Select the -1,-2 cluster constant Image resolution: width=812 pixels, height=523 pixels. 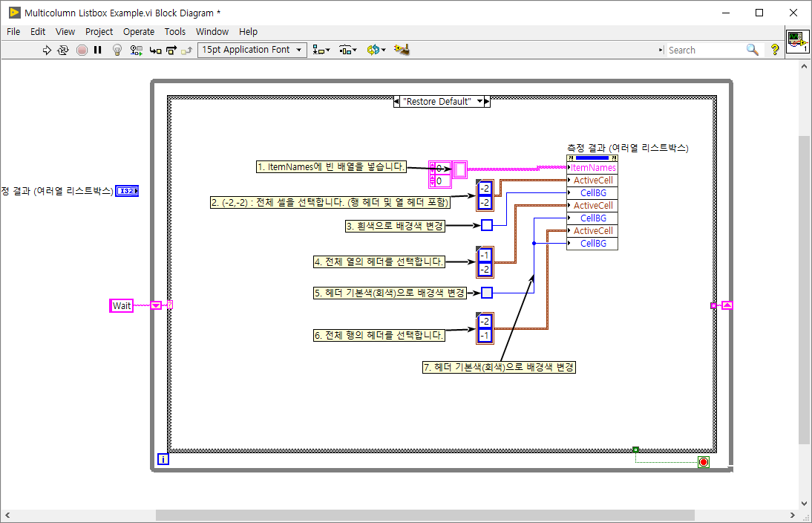485,262
